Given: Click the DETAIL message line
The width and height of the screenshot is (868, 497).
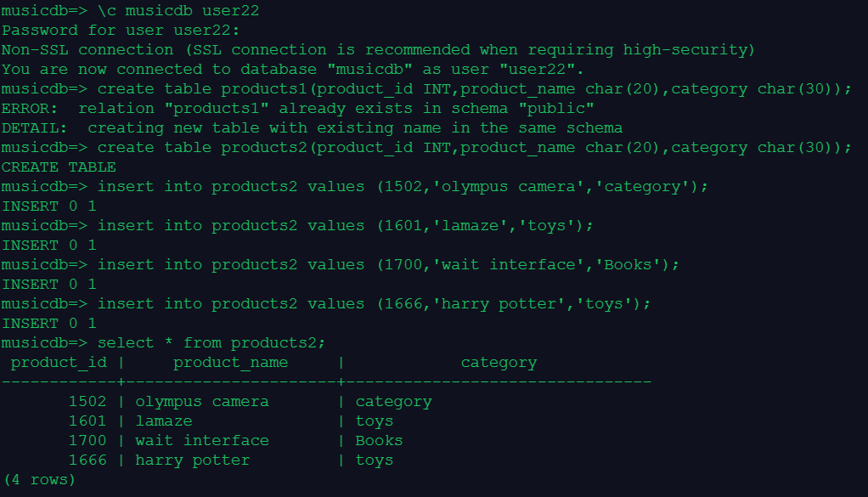Looking at the screenshot, I should point(312,127).
